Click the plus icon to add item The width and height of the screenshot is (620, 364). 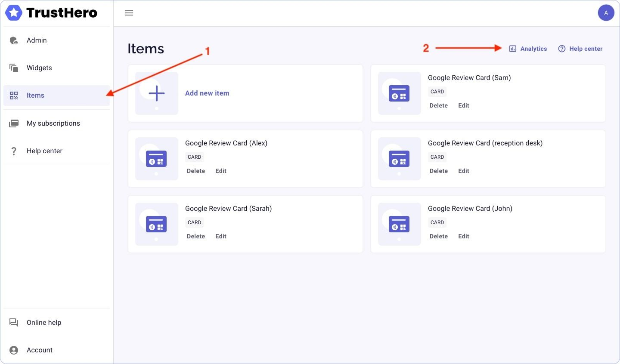coord(157,93)
